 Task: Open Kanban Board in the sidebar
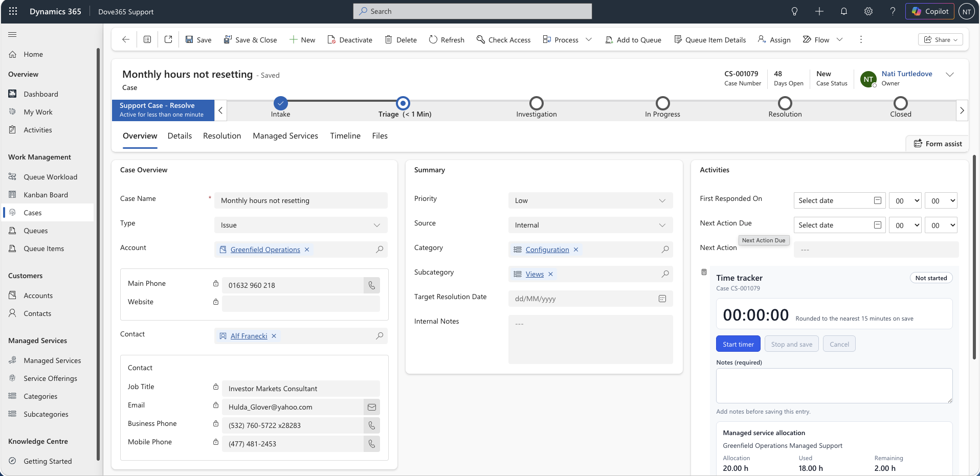tap(46, 195)
